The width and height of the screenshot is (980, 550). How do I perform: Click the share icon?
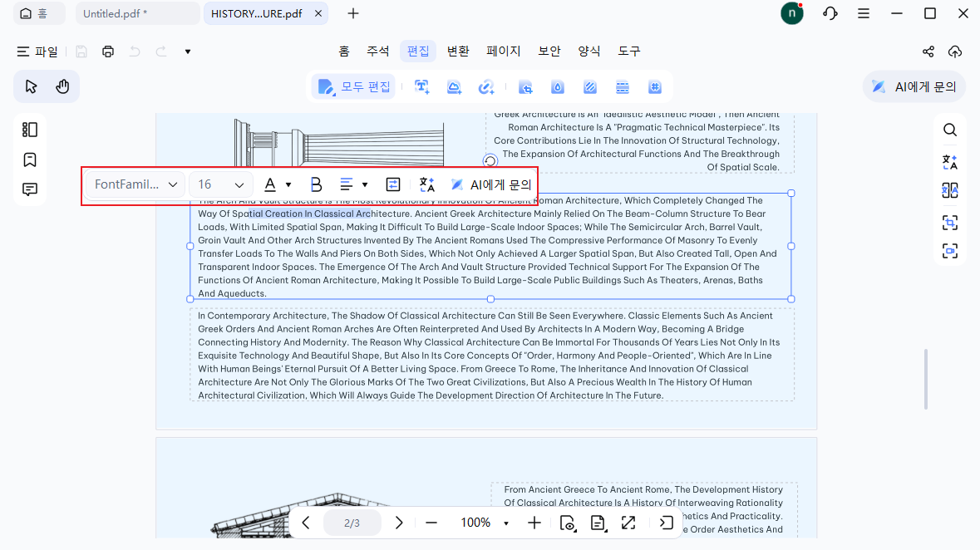coord(928,52)
